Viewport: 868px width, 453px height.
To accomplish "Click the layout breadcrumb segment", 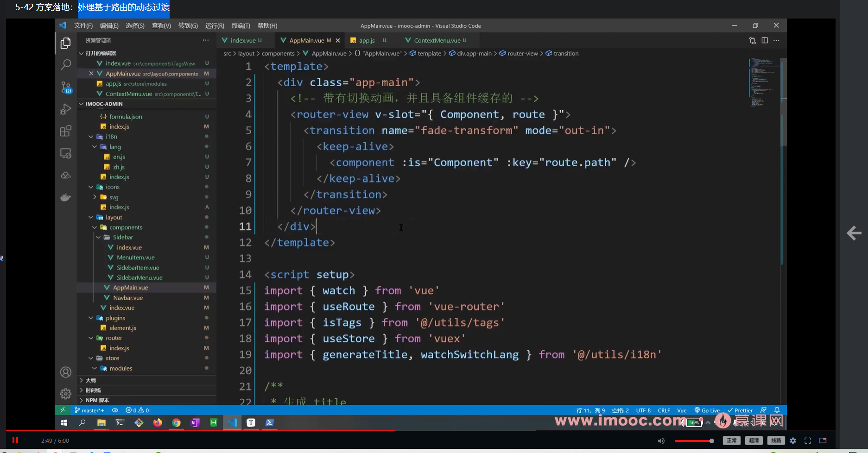I will click(246, 53).
